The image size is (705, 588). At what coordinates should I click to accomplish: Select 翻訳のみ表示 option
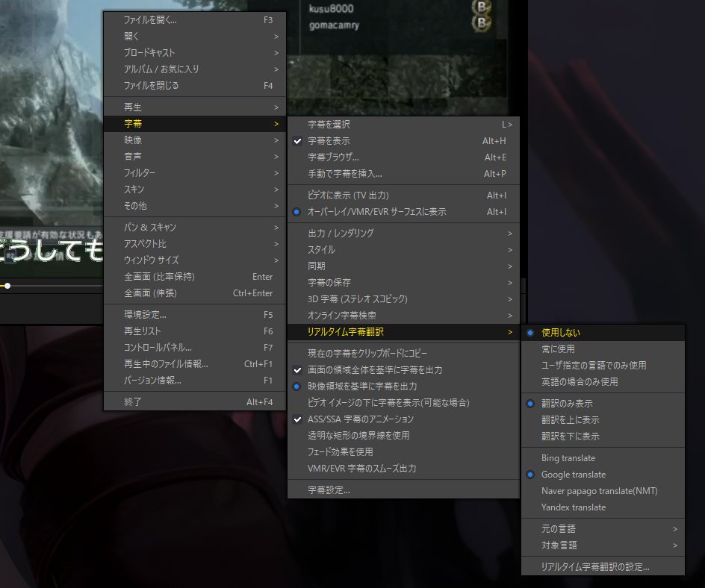click(603, 404)
